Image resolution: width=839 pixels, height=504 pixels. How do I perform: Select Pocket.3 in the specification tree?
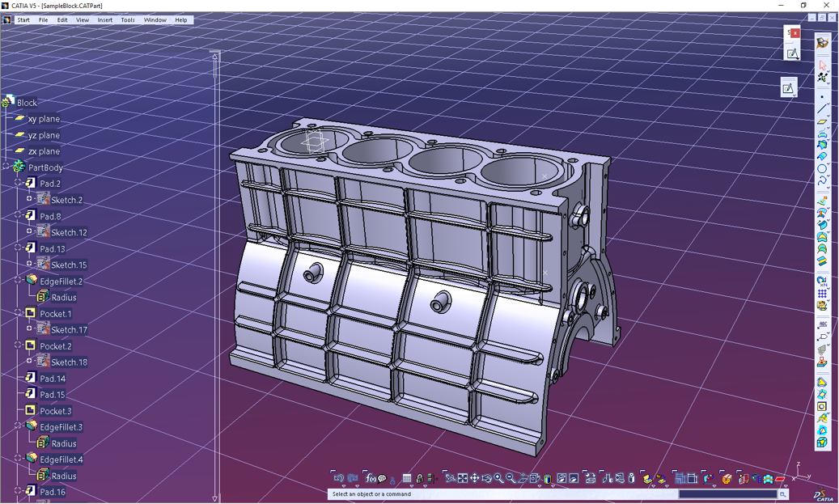[55, 411]
